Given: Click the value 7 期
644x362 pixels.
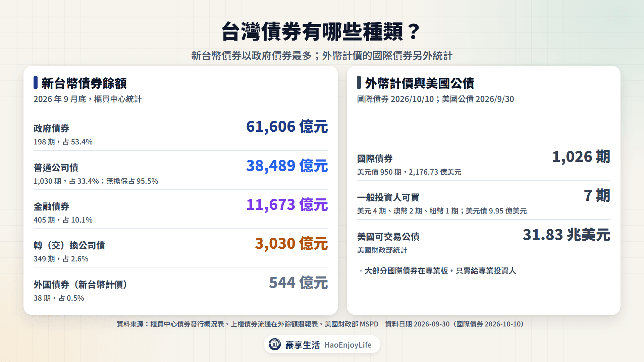Looking at the screenshot, I should [x=597, y=195].
